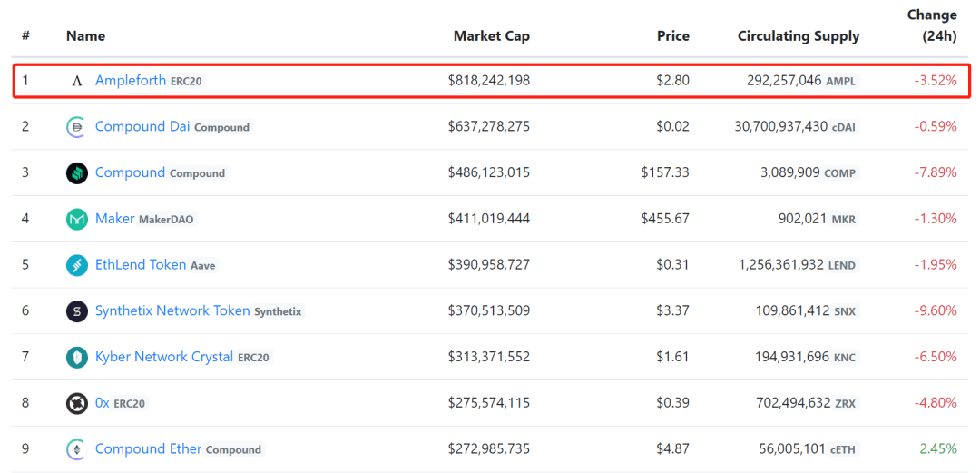980x473 pixels.
Task: Click circulating supply 1,256,361,932
Action: pyautogui.click(x=782, y=265)
